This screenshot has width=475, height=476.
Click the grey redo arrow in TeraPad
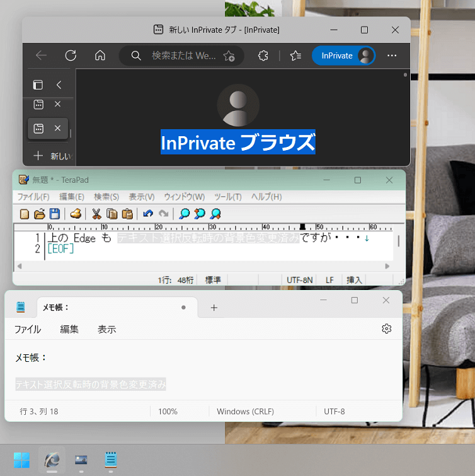point(164,214)
